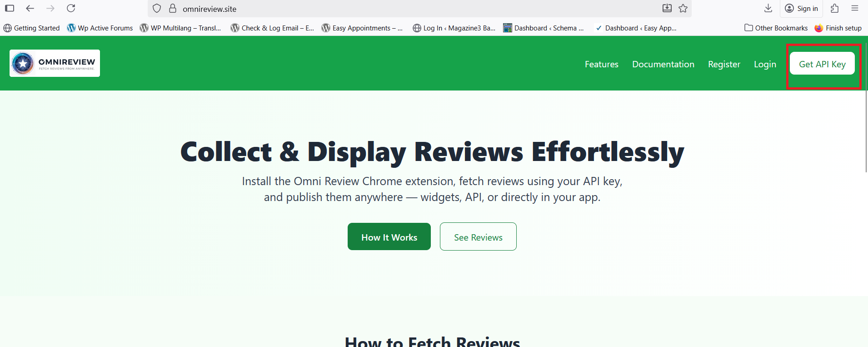Click the OmniReview logo

(x=55, y=63)
